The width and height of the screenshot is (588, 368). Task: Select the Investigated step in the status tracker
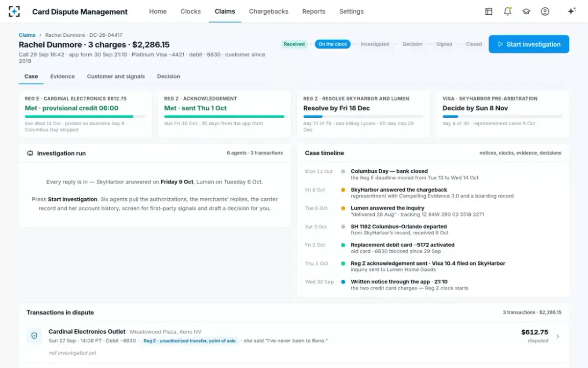tap(375, 44)
